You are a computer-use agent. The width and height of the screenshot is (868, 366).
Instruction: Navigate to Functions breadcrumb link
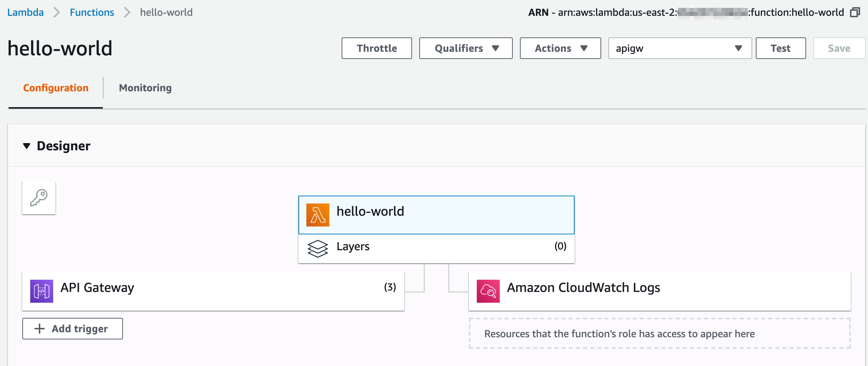92,13
